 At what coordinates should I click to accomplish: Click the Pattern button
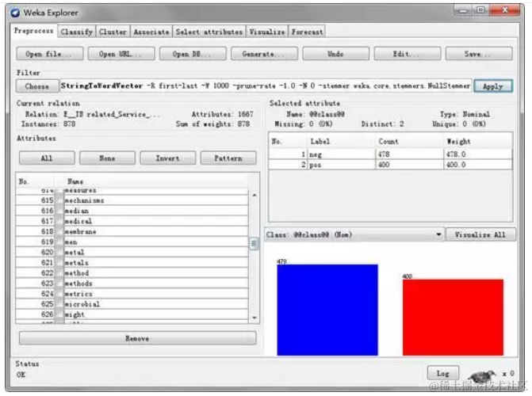228,158
